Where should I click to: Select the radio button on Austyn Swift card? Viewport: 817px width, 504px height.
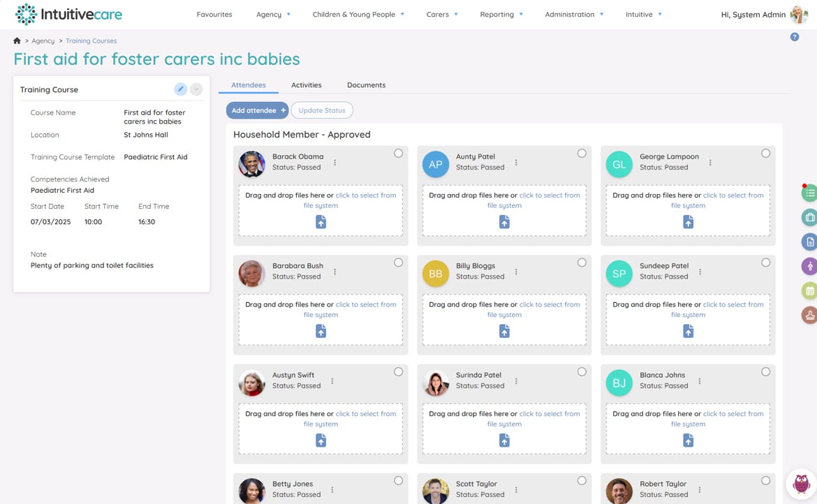(x=398, y=372)
